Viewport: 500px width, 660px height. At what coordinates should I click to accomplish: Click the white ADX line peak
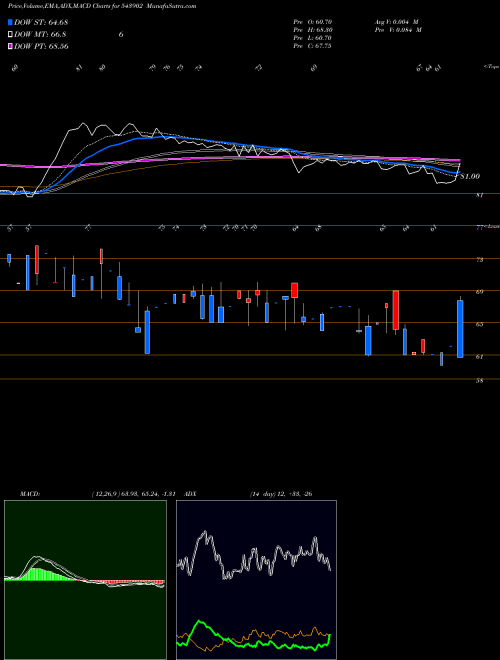click(x=205, y=533)
